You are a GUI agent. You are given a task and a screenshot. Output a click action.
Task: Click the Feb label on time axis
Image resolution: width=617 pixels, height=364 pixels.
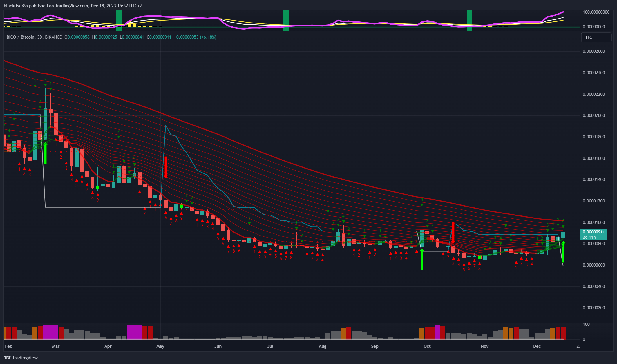pos(9,346)
